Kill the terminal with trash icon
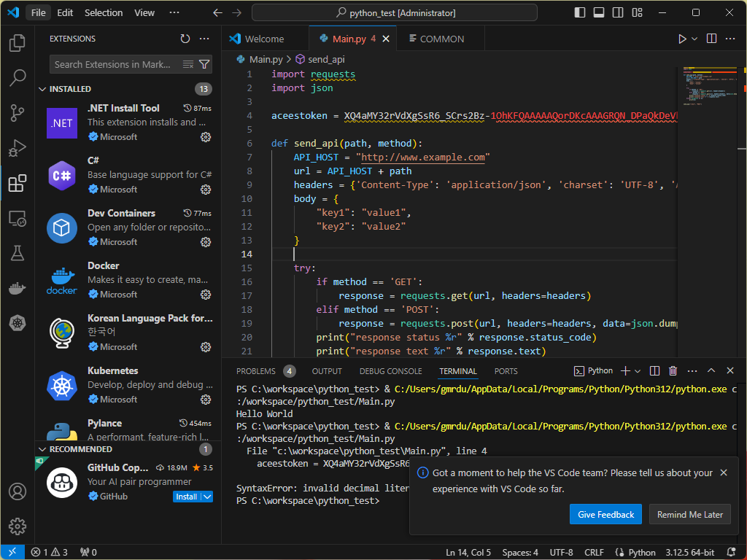This screenshot has height=560, width=747. click(x=673, y=371)
